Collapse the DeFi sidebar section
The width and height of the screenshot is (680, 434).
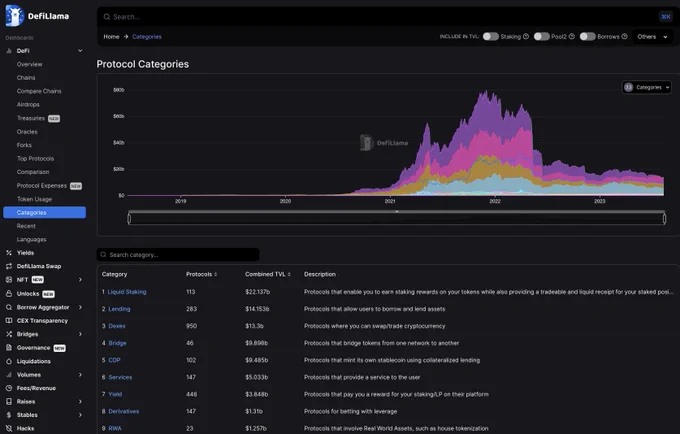(80, 51)
